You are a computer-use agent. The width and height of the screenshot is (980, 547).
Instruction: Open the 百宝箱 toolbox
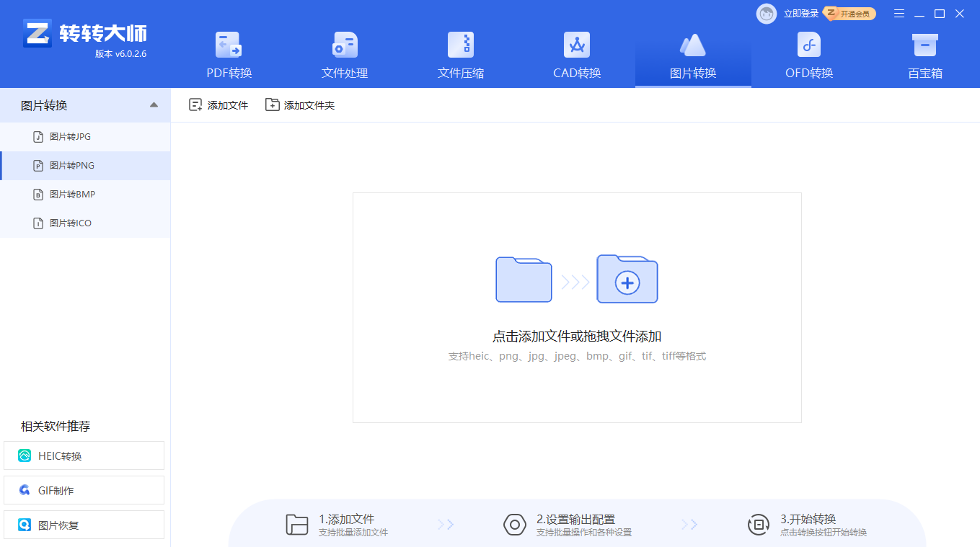pos(924,55)
